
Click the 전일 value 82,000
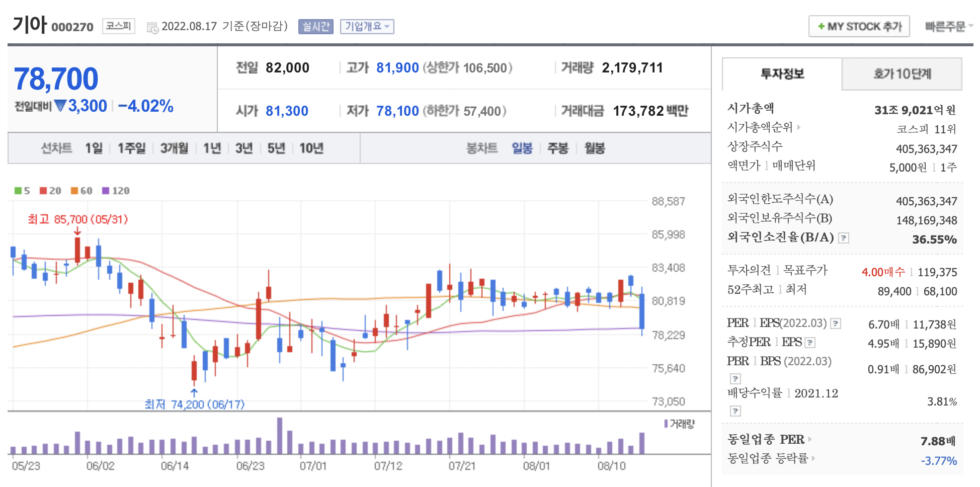tap(287, 68)
